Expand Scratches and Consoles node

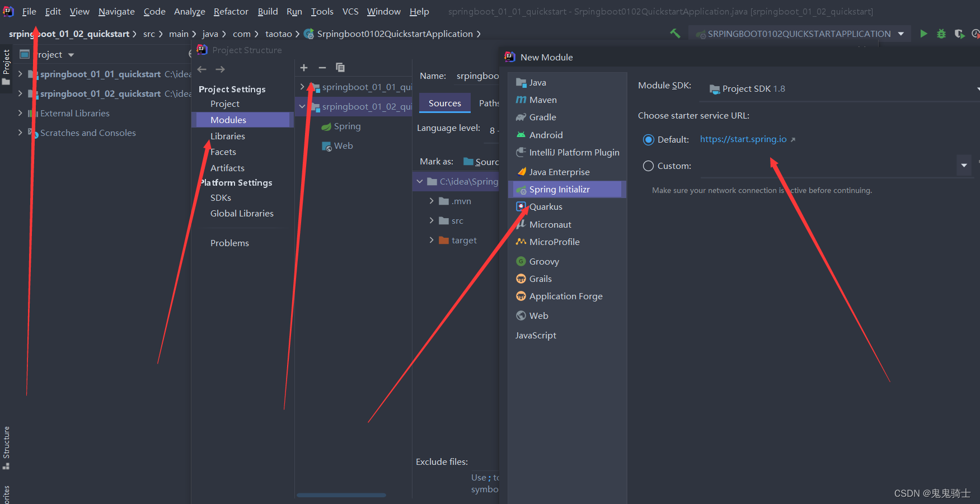pyautogui.click(x=20, y=133)
